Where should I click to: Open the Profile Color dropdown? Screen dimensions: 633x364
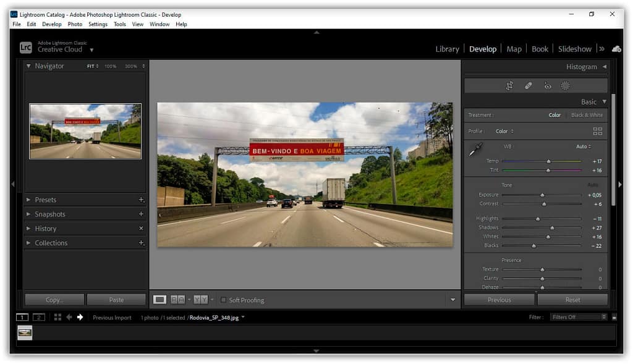504,131
